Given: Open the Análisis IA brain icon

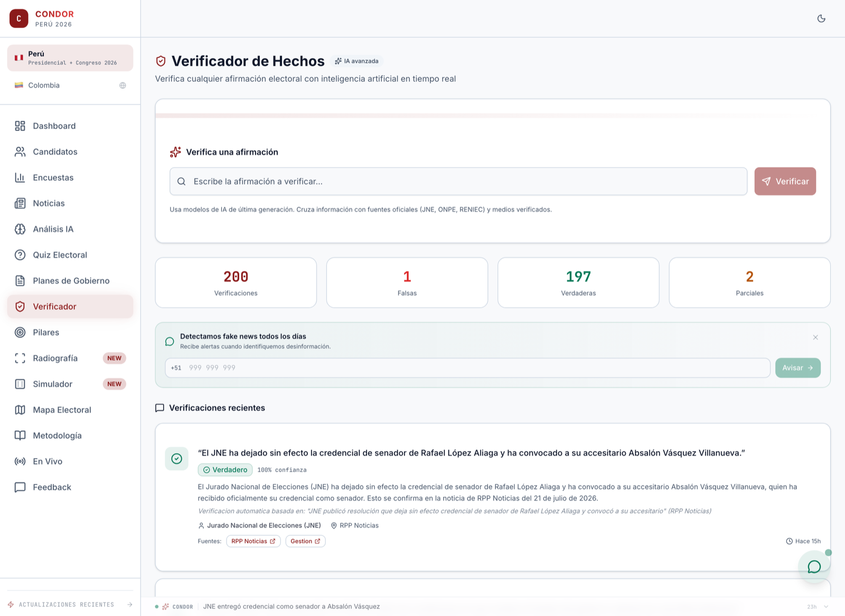Looking at the screenshot, I should pos(20,229).
